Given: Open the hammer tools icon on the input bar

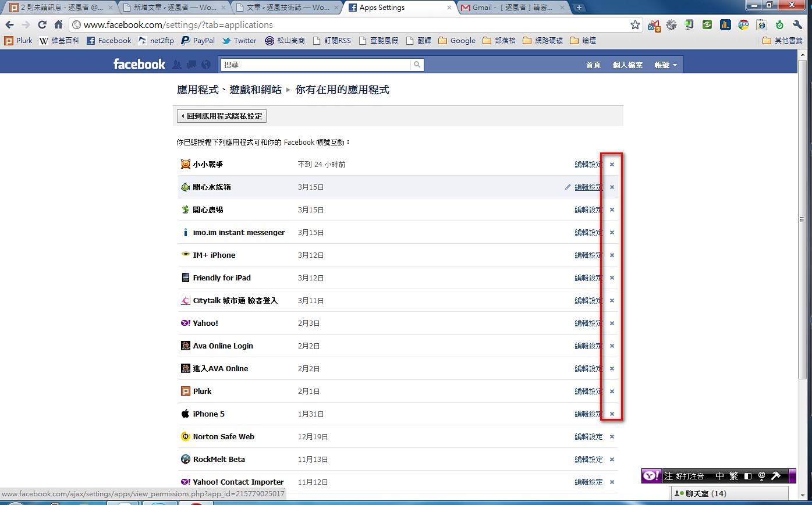Looking at the screenshot, I should [776, 476].
